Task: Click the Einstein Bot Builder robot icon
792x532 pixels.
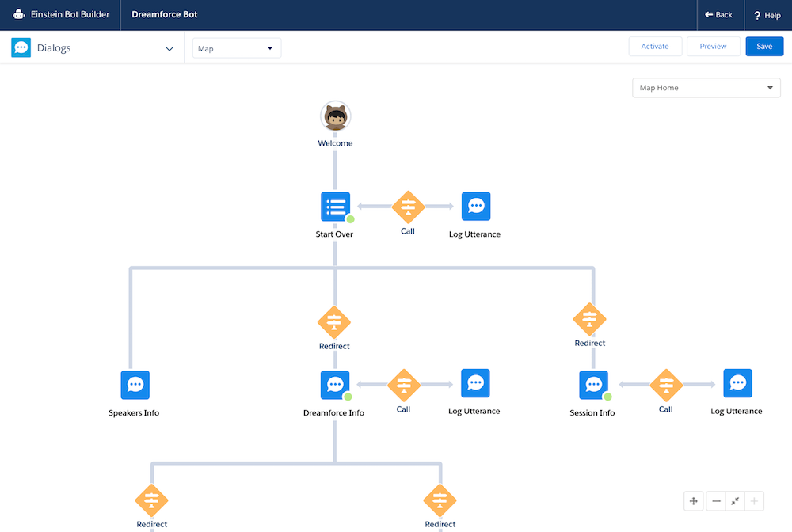Action: pyautogui.click(x=19, y=14)
